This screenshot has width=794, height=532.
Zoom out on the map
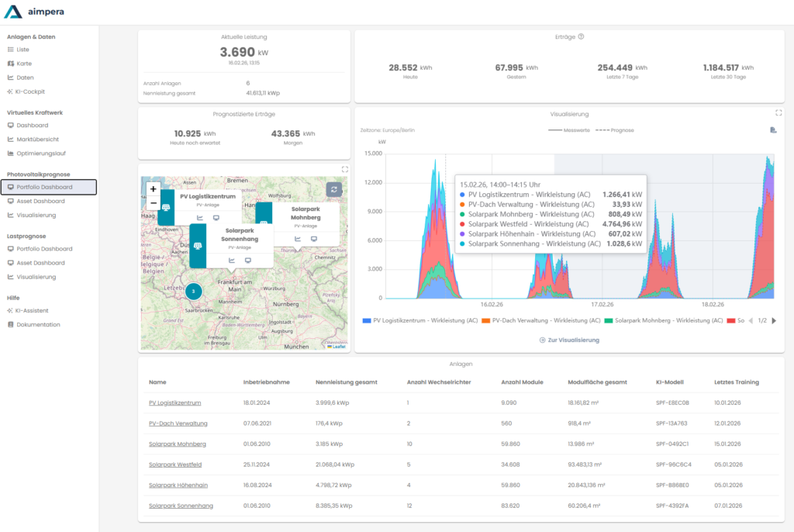(x=154, y=203)
